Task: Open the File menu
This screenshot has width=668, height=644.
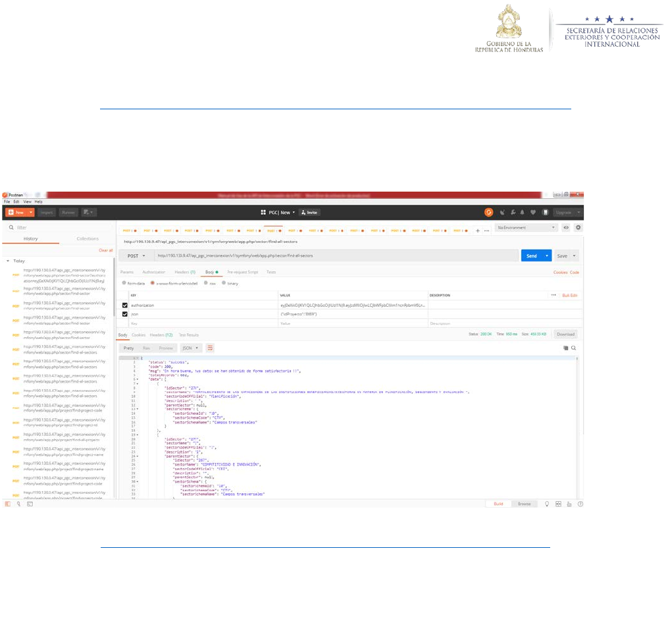Action: [7, 201]
